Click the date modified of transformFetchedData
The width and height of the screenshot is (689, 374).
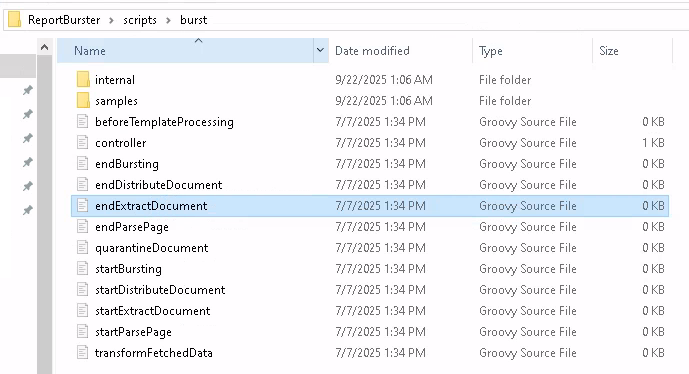point(380,353)
